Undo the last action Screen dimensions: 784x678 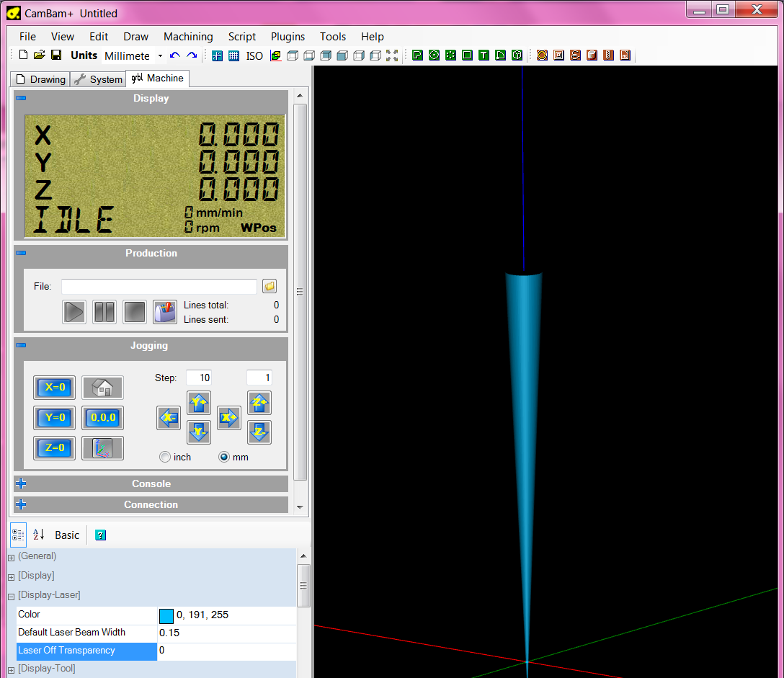[175, 55]
